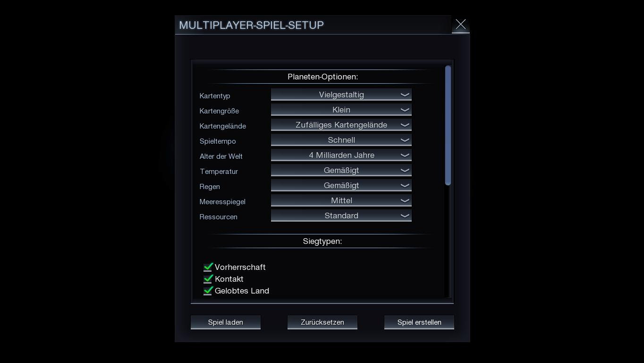Screen dimensions: 644x363
Task: Click the chevron arrow icon on Kartentyp
Action: point(405,95)
